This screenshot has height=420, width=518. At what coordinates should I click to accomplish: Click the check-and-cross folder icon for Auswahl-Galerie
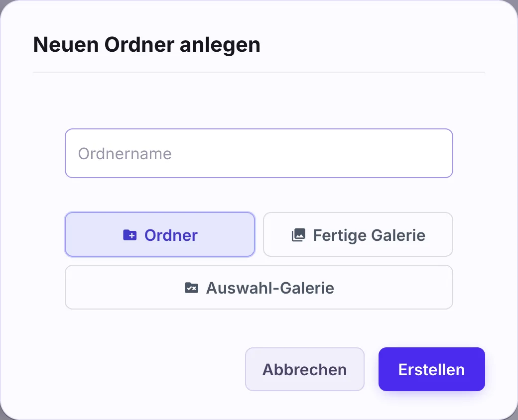point(191,288)
